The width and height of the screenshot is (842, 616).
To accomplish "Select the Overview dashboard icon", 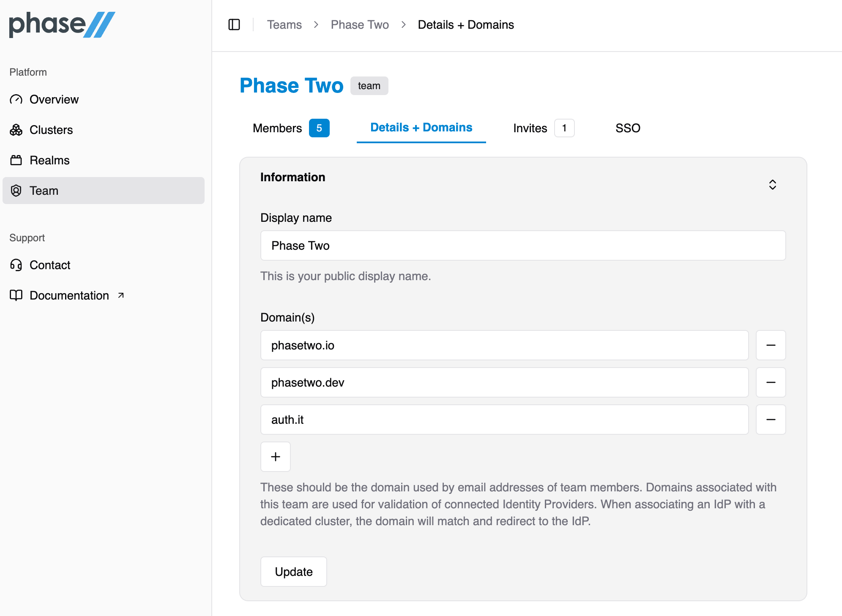I will (16, 99).
